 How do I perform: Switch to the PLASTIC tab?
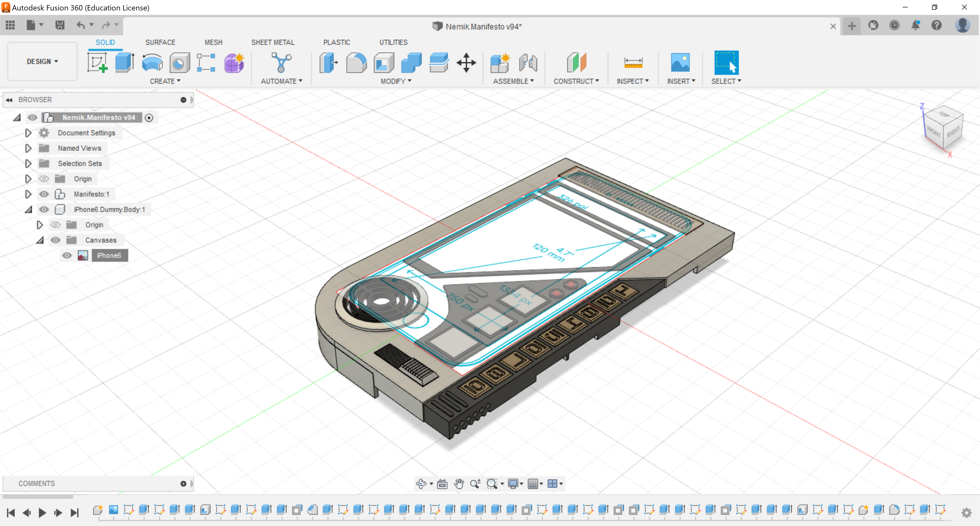(337, 42)
